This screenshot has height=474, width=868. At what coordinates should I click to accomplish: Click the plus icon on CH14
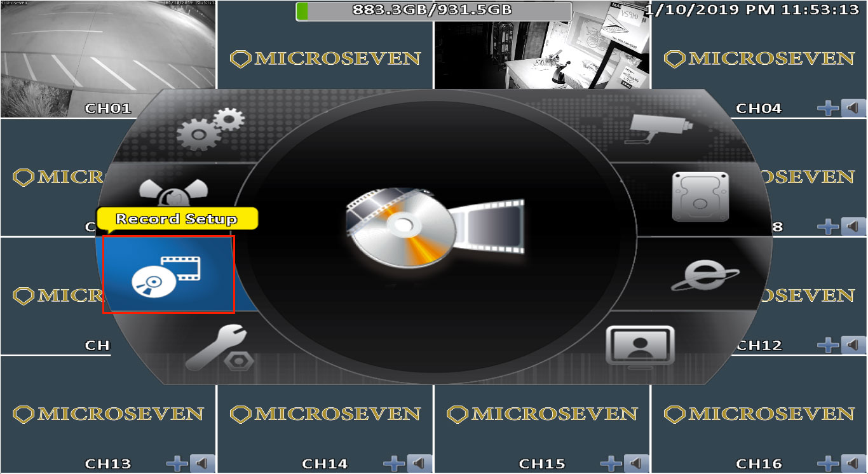tap(394, 463)
